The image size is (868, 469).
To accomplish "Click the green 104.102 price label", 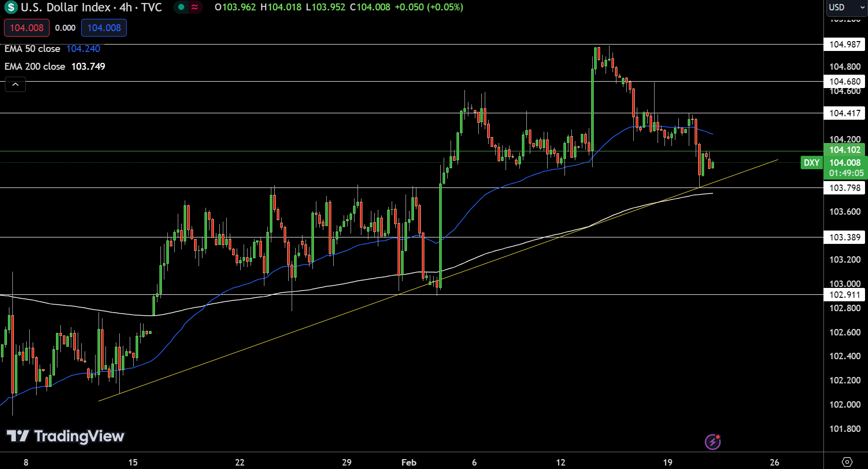I will coord(845,150).
